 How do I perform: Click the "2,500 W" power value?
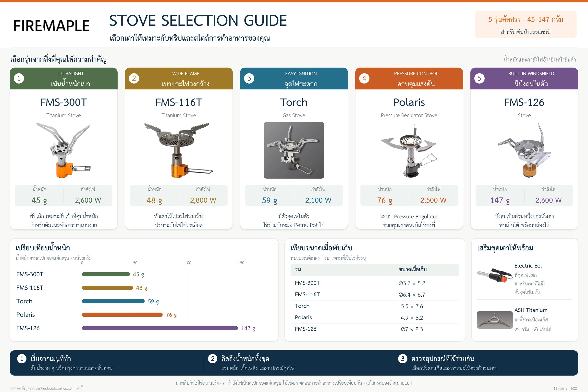433,200
